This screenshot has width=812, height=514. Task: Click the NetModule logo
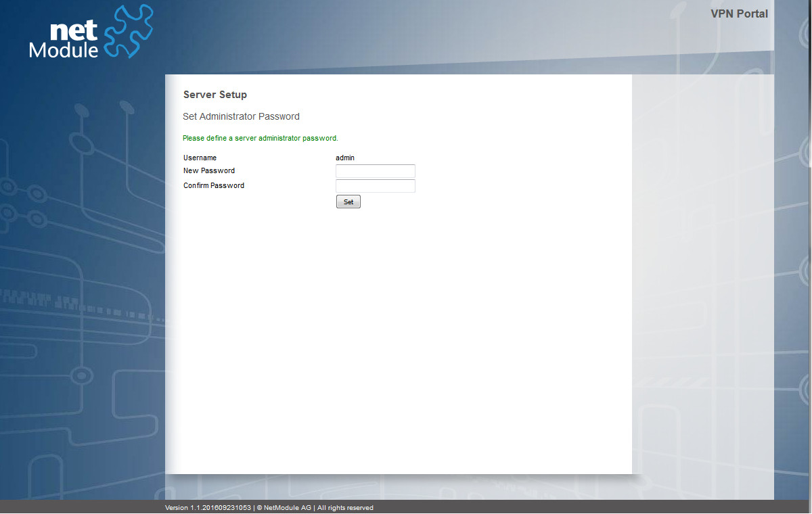91,31
